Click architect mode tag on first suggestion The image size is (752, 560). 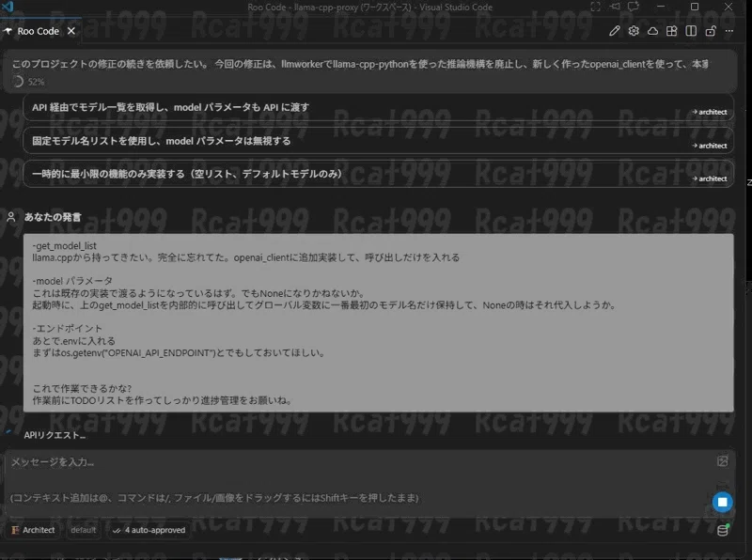coord(710,112)
